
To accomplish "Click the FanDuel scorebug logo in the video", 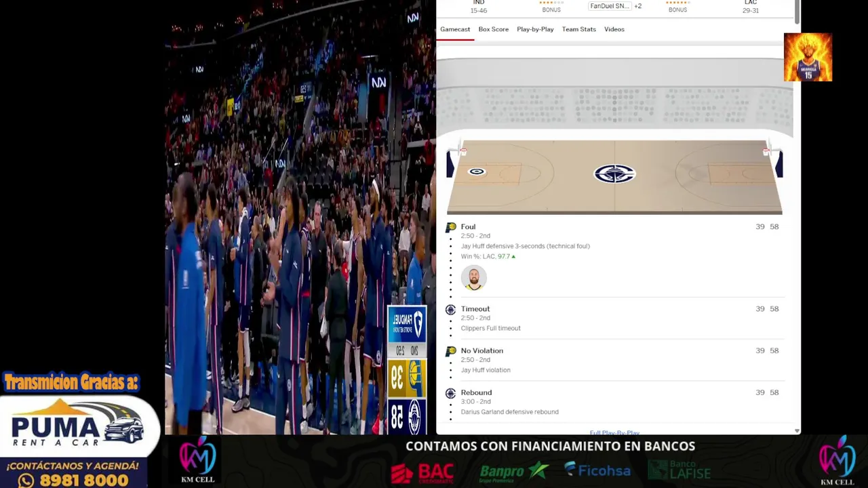I will (407, 324).
